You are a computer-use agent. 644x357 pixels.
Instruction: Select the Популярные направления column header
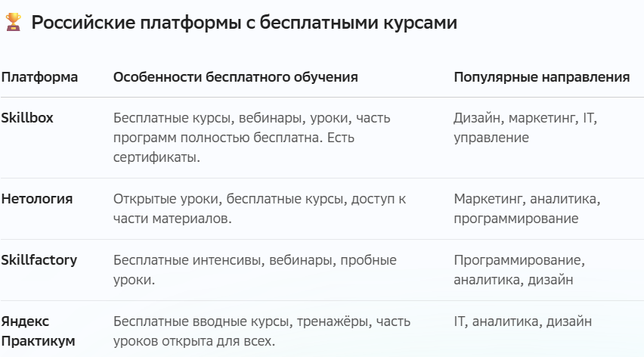tap(542, 77)
